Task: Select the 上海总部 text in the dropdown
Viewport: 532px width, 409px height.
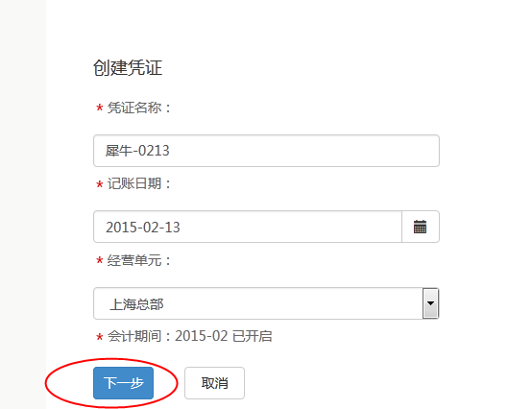Action: pyautogui.click(x=136, y=304)
